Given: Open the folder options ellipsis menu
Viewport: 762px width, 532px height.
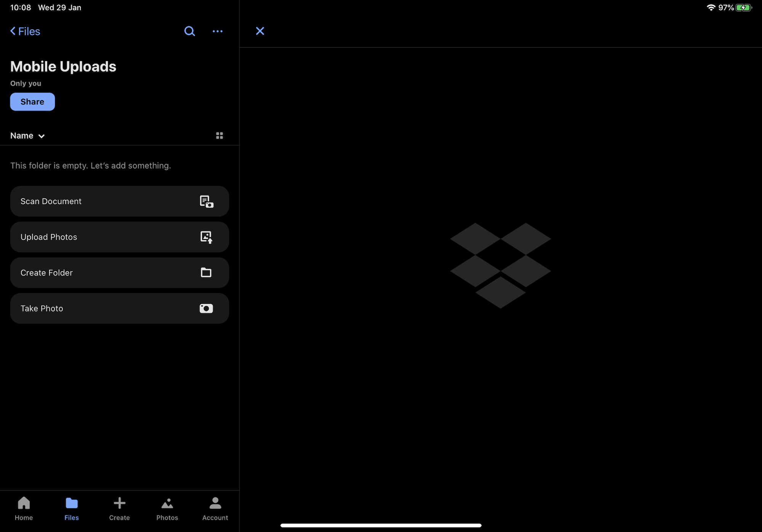Looking at the screenshot, I should click(x=218, y=31).
